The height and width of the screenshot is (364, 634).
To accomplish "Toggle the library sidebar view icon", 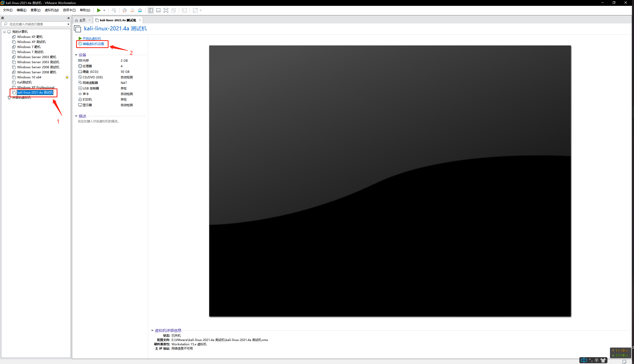I will point(151,10).
